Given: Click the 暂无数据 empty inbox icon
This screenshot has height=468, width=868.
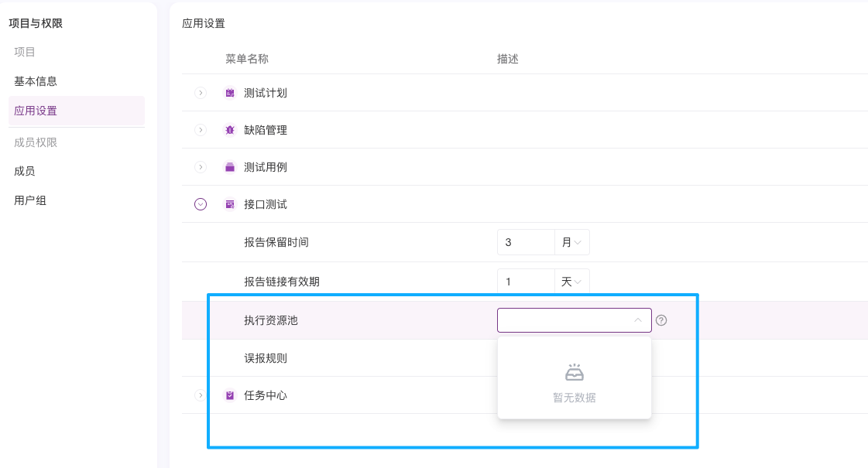Looking at the screenshot, I should [574, 373].
